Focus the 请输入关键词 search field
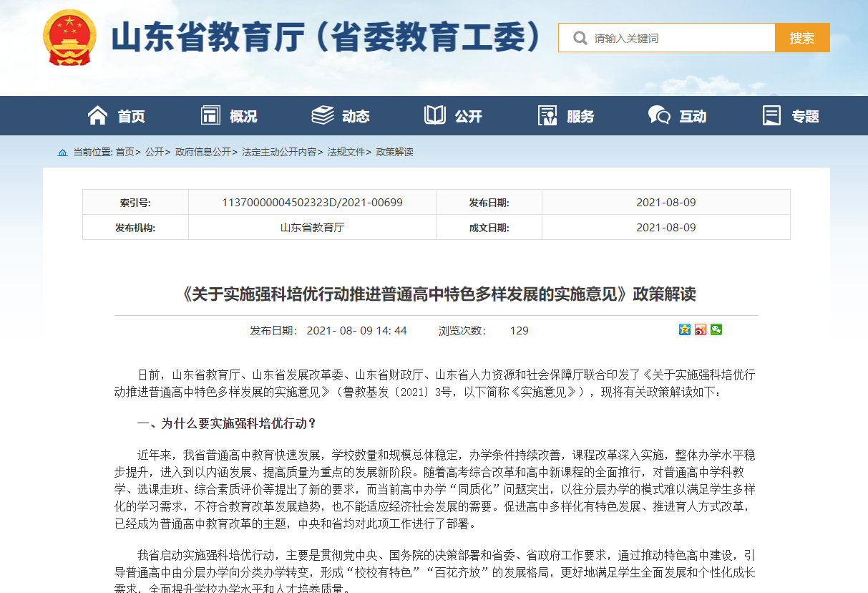 [667, 38]
